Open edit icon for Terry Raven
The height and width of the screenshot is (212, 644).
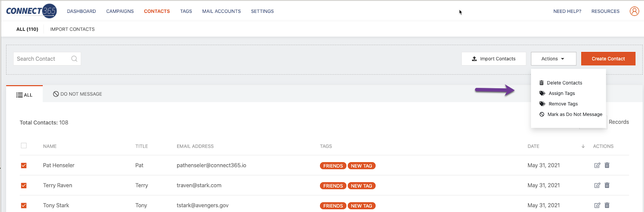(597, 185)
